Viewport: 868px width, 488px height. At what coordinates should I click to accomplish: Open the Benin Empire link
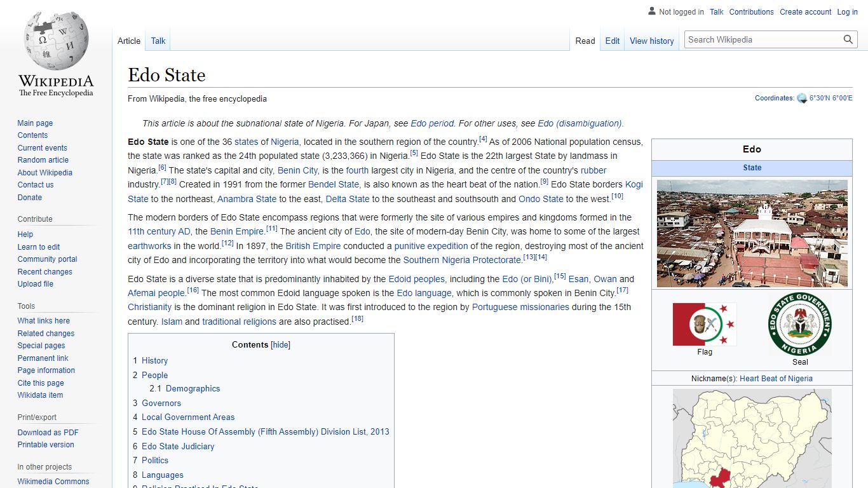[236, 231]
